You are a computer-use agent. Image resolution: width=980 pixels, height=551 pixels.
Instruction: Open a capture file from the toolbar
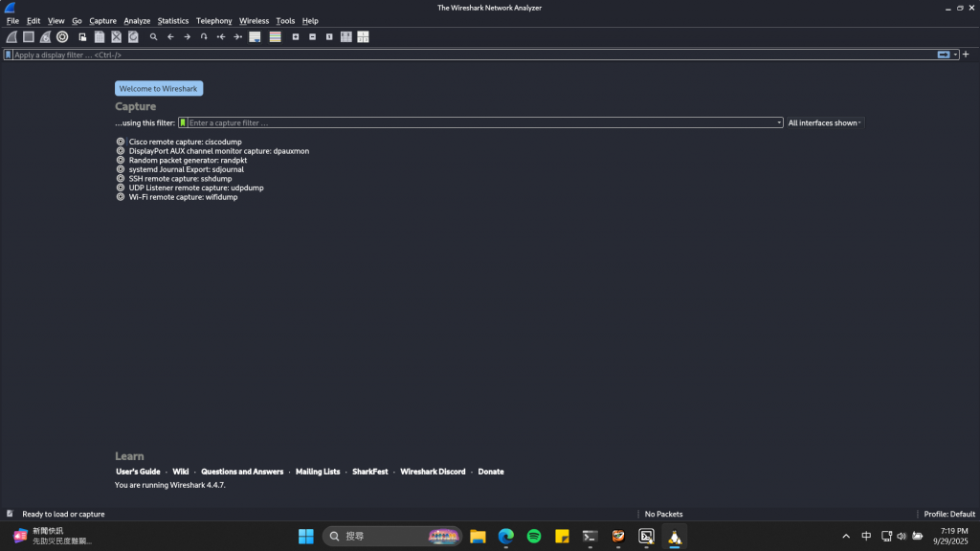click(x=82, y=37)
